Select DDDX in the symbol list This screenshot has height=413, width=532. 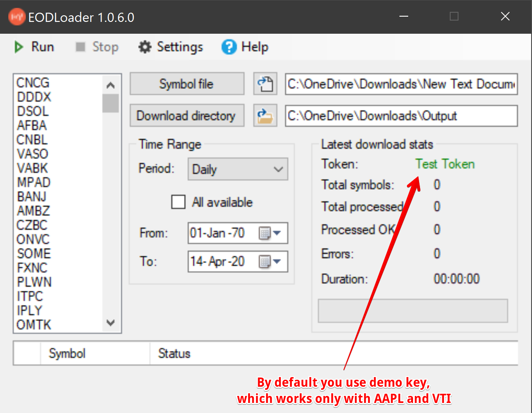34,97
